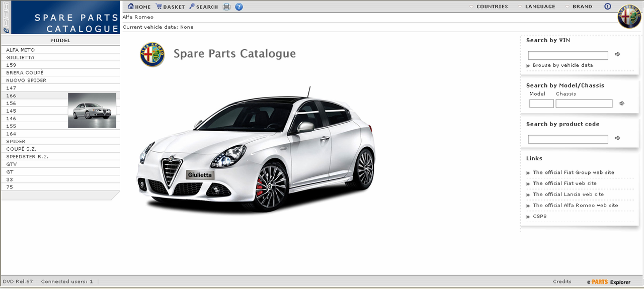Click the Search by VIN text field
The image size is (644, 289).
[x=568, y=55]
